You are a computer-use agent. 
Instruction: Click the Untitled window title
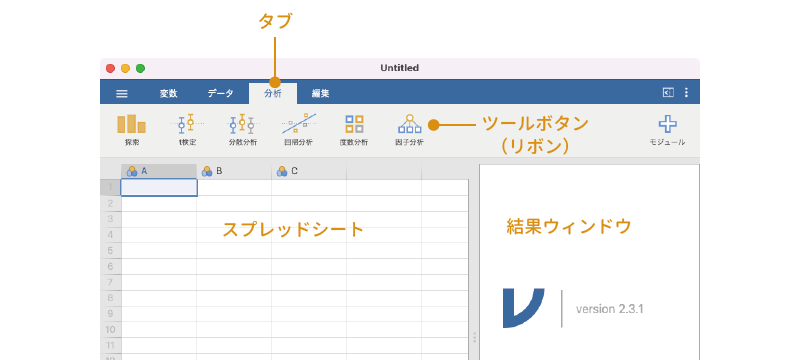click(x=399, y=68)
